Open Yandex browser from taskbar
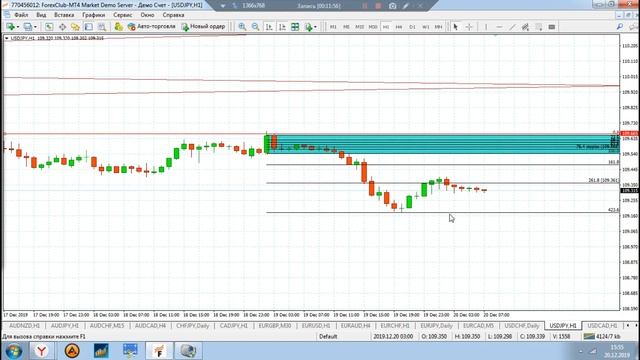Viewport: 640px width, 360px height. (41, 351)
